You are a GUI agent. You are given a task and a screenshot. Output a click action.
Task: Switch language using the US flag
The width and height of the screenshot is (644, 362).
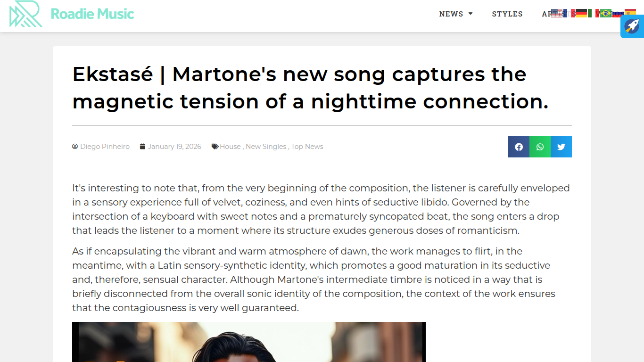pyautogui.click(x=557, y=13)
